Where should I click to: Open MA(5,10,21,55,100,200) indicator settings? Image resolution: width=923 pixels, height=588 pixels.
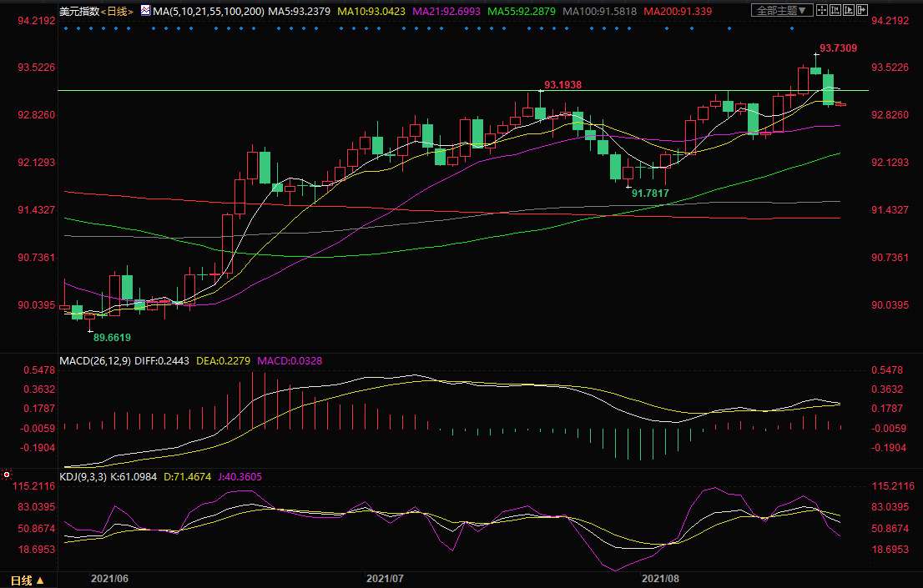coord(209,11)
